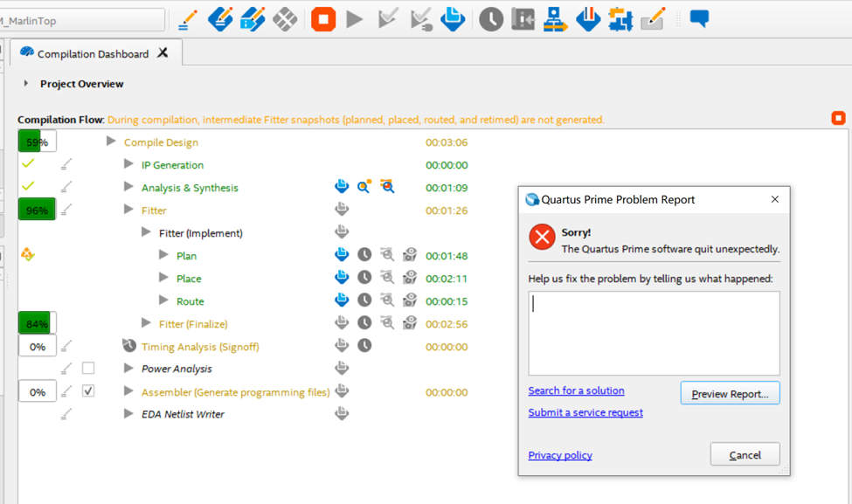Expand the Project Overview section
The image size is (852, 504).
25,84
